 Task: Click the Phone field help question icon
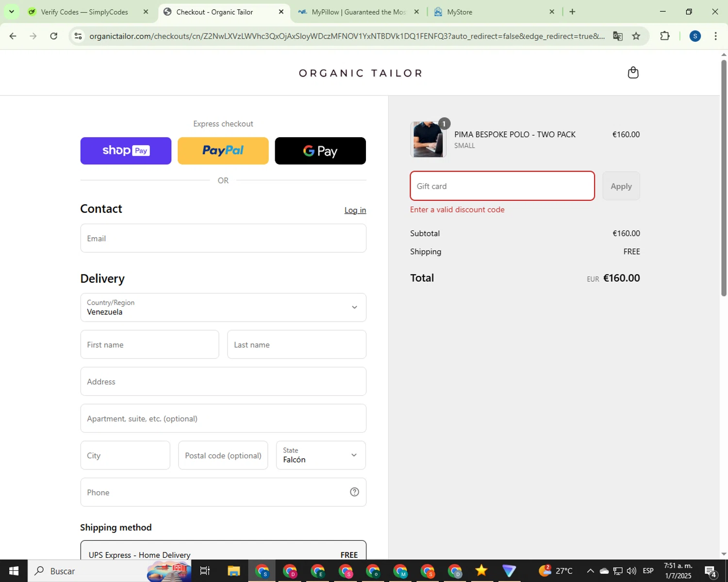[x=354, y=492]
